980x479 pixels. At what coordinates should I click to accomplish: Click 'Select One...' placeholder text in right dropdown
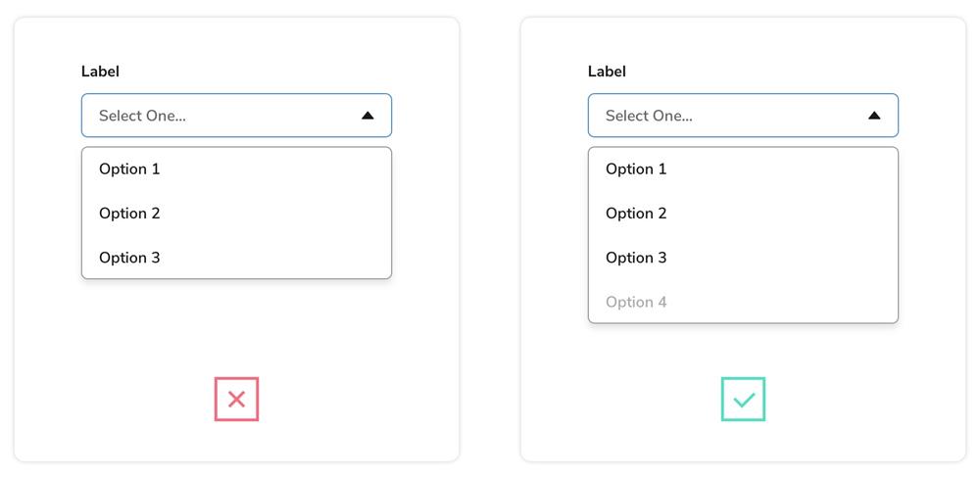click(649, 116)
